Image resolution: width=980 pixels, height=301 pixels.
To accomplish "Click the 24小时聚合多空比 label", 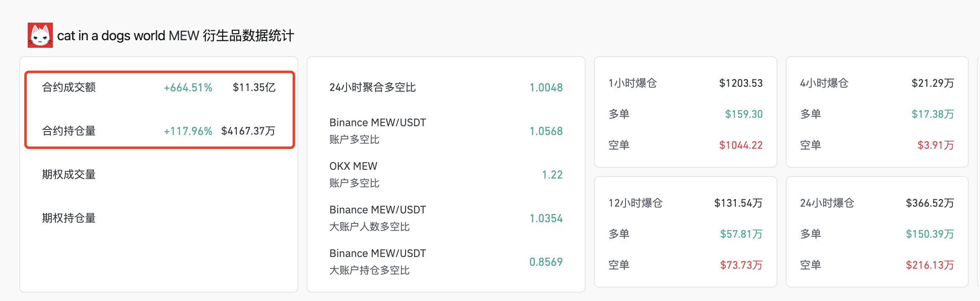I will click(373, 87).
